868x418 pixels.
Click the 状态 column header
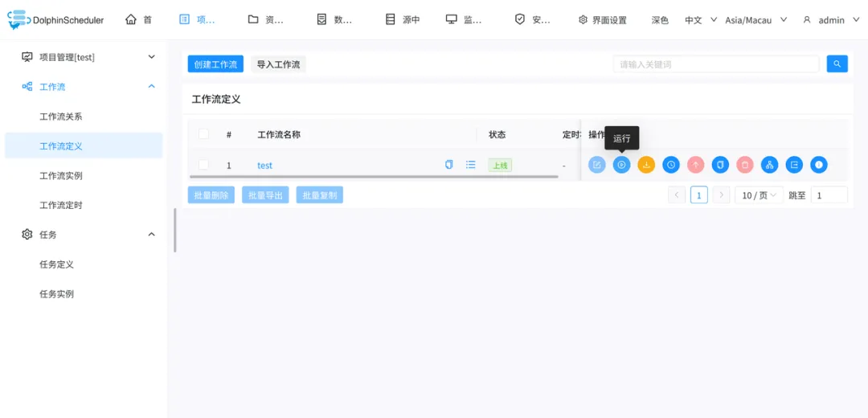[x=497, y=134]
